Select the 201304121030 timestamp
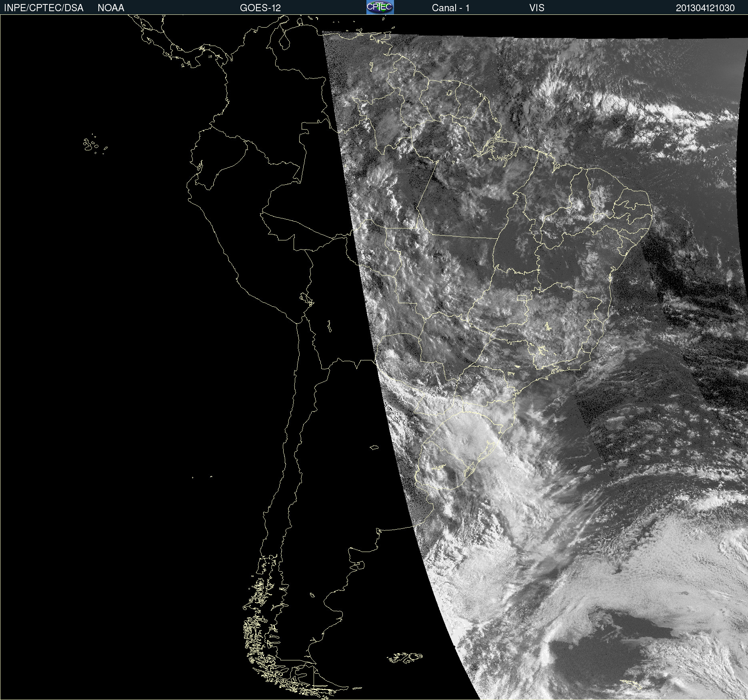 (x=705, y=8)
